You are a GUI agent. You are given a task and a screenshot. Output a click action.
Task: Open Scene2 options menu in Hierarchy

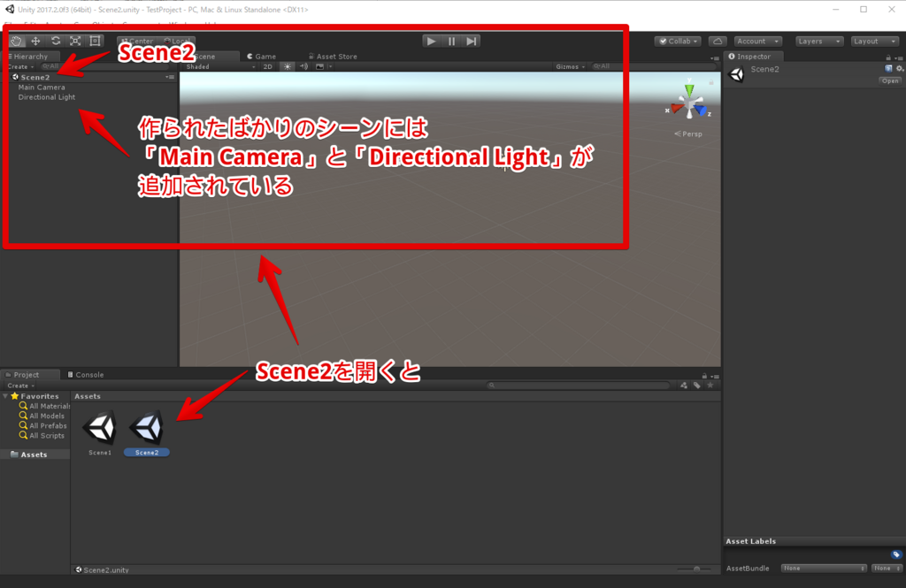(169, 77)
